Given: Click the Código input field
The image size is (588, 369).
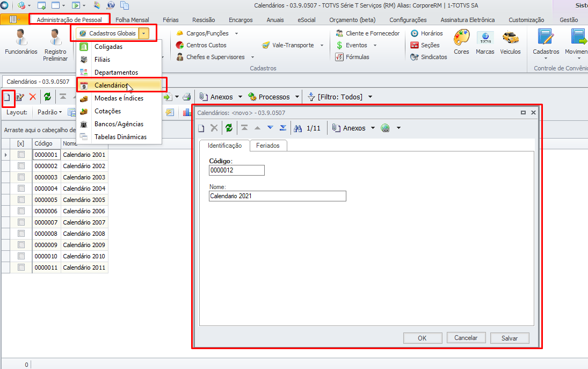Looking at the screenshot, I should (237, 170).
